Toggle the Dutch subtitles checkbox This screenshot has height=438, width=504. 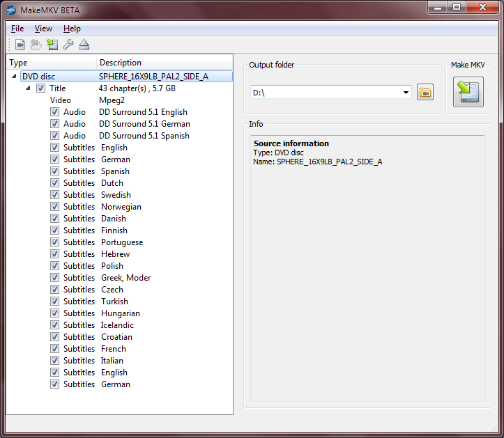[x=54, y=182]
